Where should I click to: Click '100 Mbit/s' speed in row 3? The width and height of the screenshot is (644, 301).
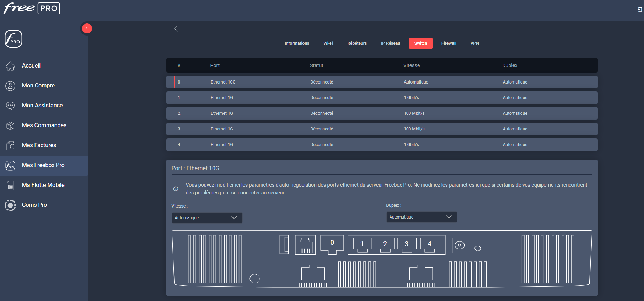pos(414,129)
